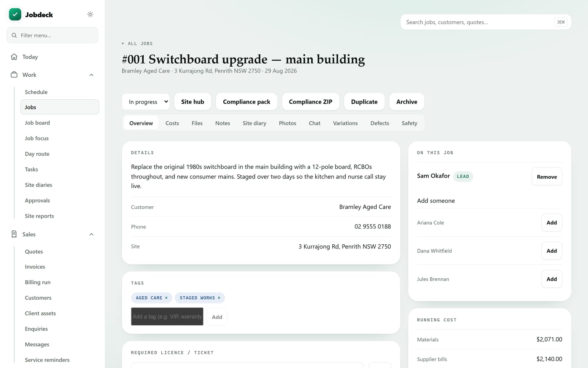Toggle the light/dark theme sun icon

[x=90, y=14]
